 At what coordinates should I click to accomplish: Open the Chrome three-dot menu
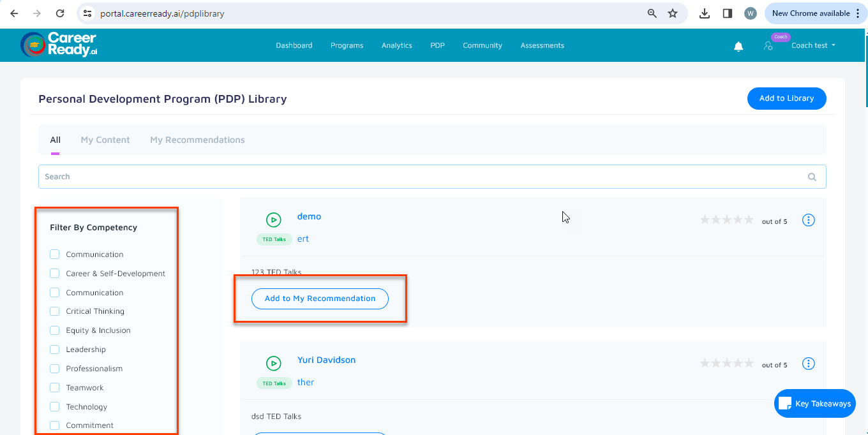[x=858, y=13]
